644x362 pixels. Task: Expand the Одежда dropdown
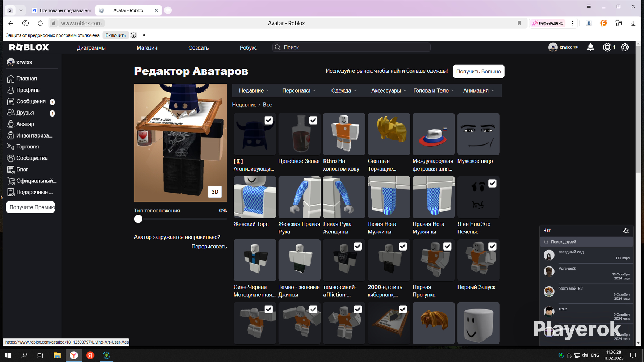tap(344, 90)
